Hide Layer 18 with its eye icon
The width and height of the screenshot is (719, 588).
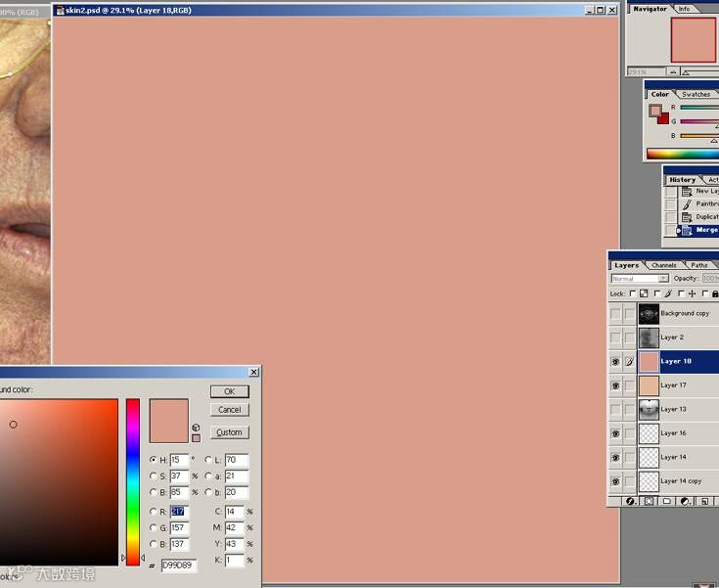tap(615, 362)
